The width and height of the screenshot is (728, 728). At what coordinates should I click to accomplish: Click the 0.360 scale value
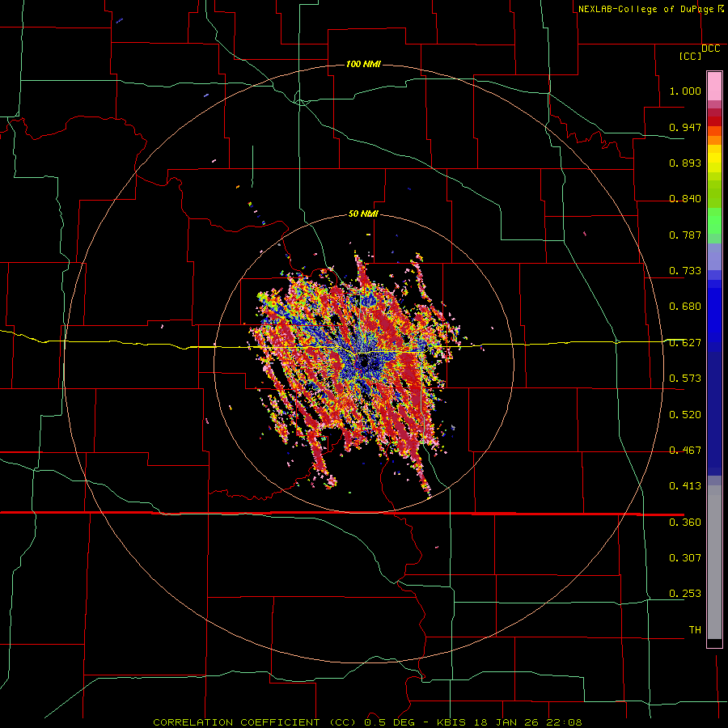click(685, 523)
